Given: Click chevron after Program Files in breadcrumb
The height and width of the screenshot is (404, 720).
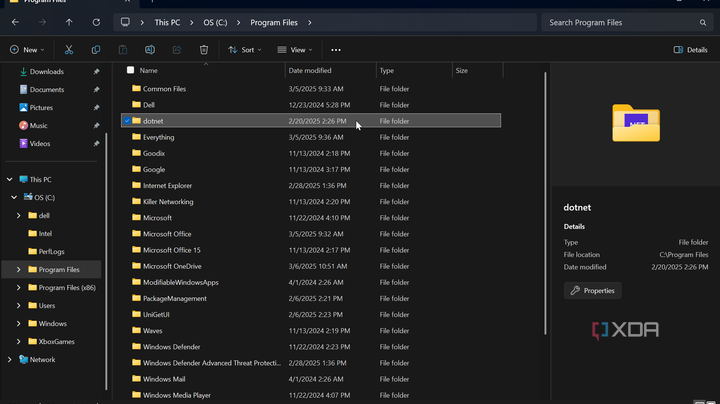Looking at the screenshot, I should pos(310,22).
